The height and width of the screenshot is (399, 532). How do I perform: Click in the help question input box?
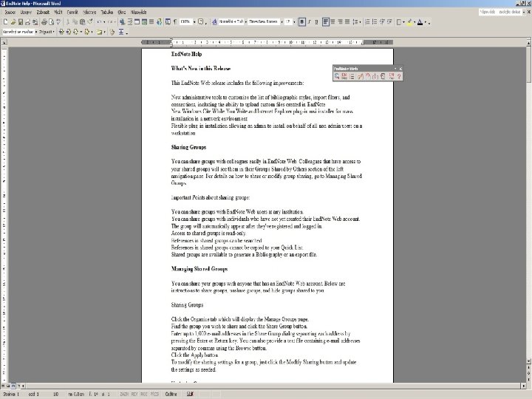500,12
